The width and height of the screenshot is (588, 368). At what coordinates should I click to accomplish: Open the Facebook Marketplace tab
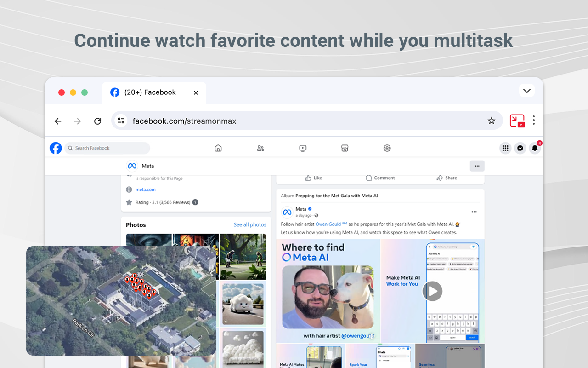coord(345,148)
